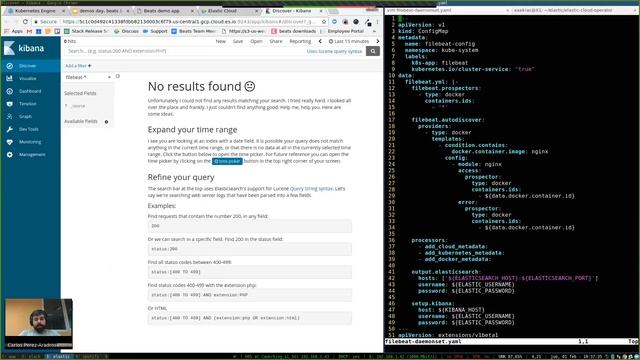Click 'status:200' example query box
640x360 pixels.
[249, 249]
